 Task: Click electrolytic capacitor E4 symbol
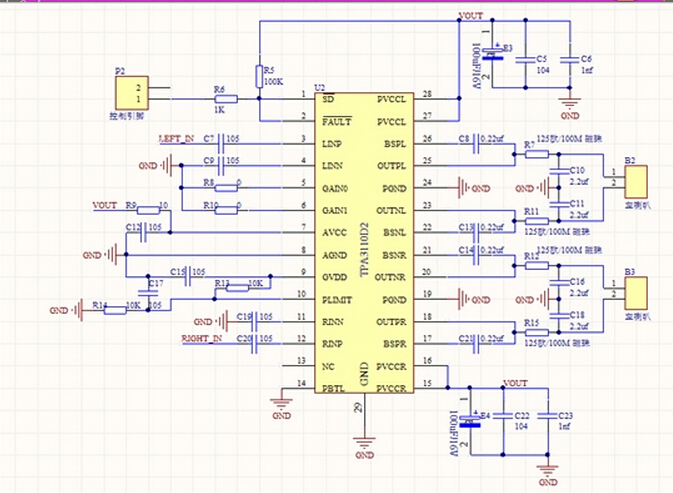coord(470,421)
